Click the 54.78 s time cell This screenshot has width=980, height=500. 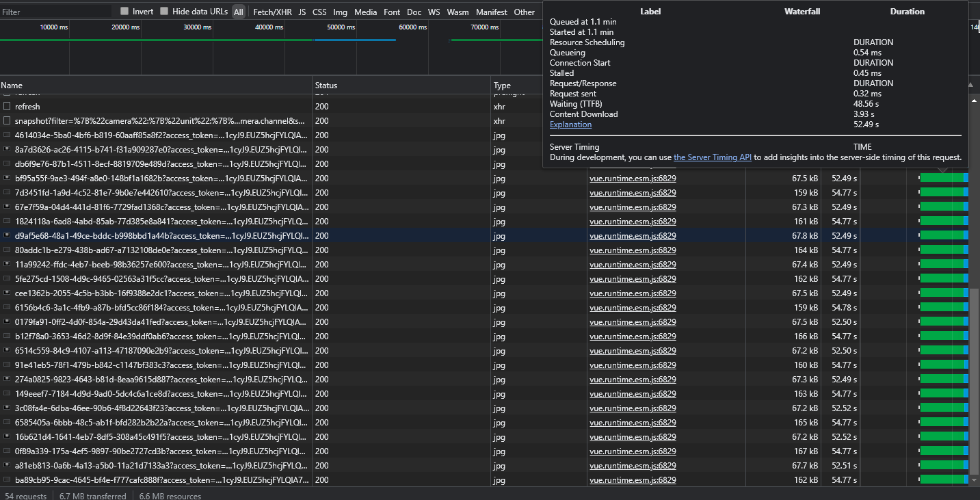(x=844, y=308)
